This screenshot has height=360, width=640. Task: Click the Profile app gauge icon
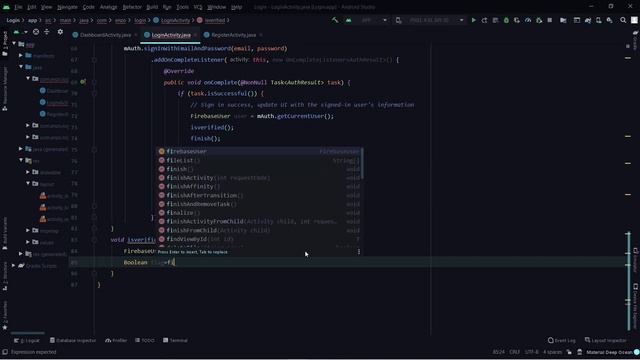(x=528, y=20)
